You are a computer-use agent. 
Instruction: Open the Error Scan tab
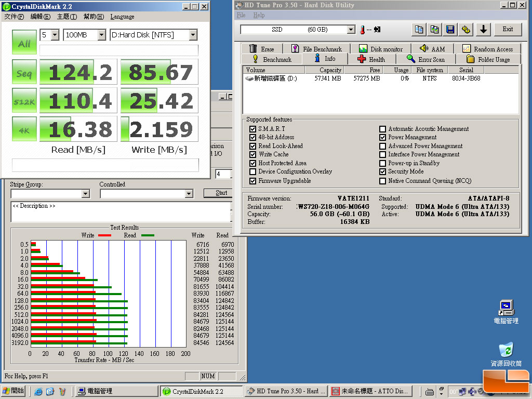[x=425, y=59]
